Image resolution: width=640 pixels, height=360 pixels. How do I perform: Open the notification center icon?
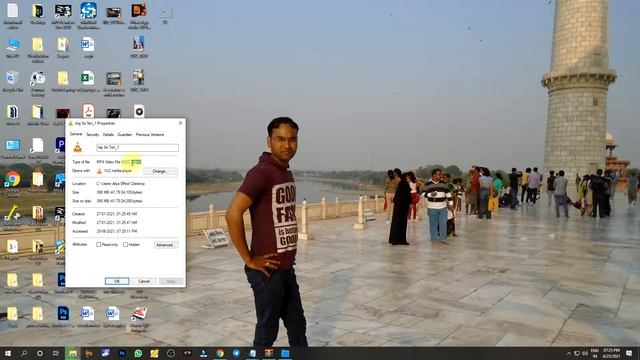click(629, 353)
